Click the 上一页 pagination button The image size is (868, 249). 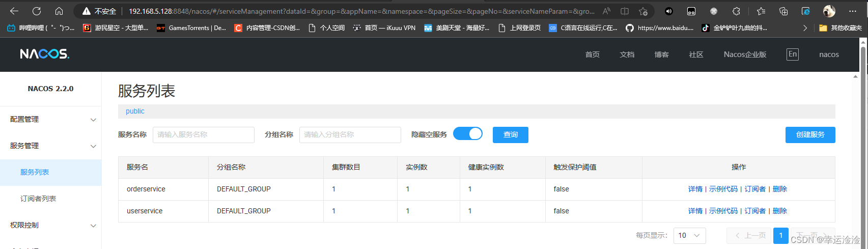[x=748, y=235]
